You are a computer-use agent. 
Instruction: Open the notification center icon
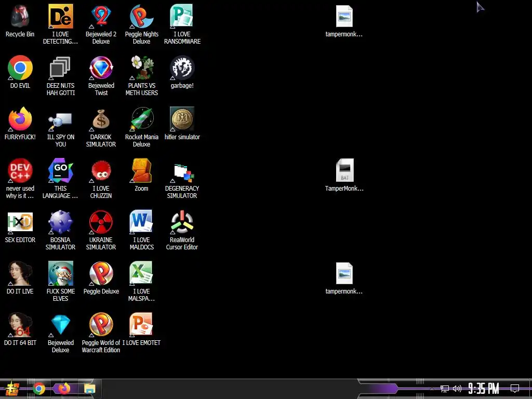[515, 389]
